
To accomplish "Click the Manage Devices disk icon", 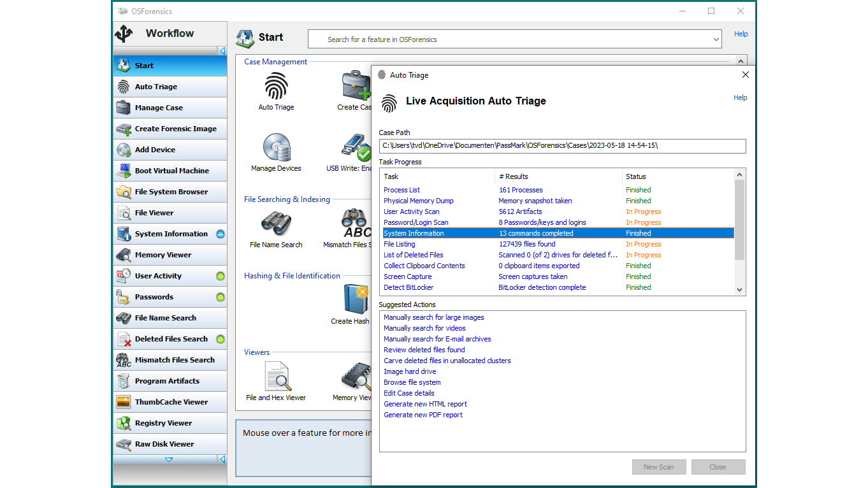I will click(276, 147).
